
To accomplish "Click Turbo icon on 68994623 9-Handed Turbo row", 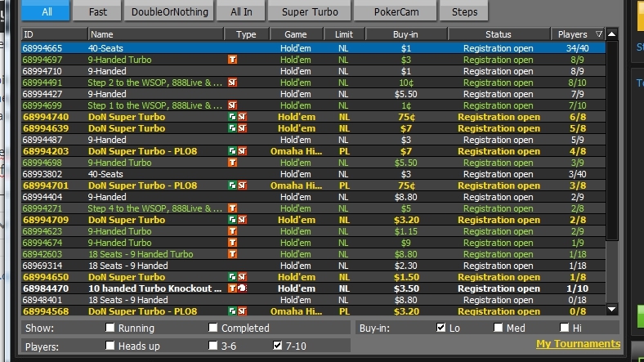I will coord(232,231).
